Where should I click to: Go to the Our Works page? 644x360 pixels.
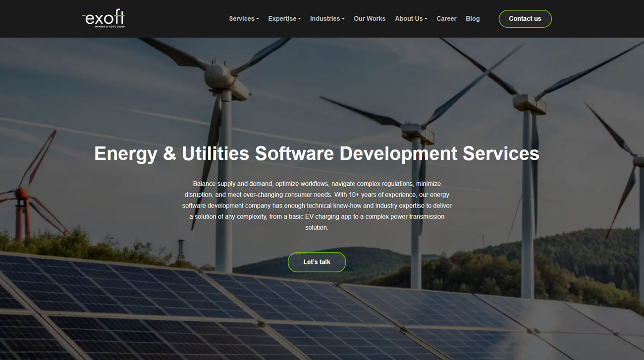(x=370, y=19)
